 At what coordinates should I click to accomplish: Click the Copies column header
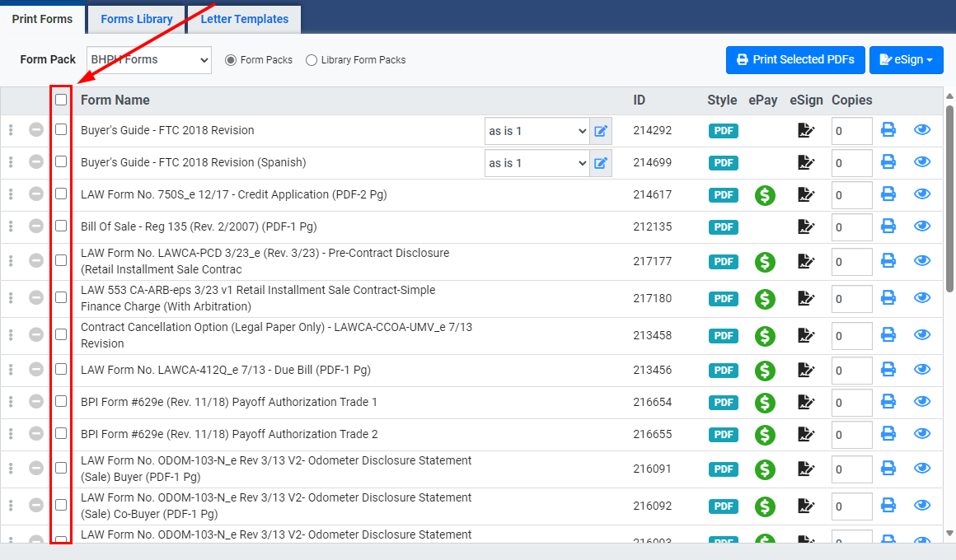tap(851, 100)
